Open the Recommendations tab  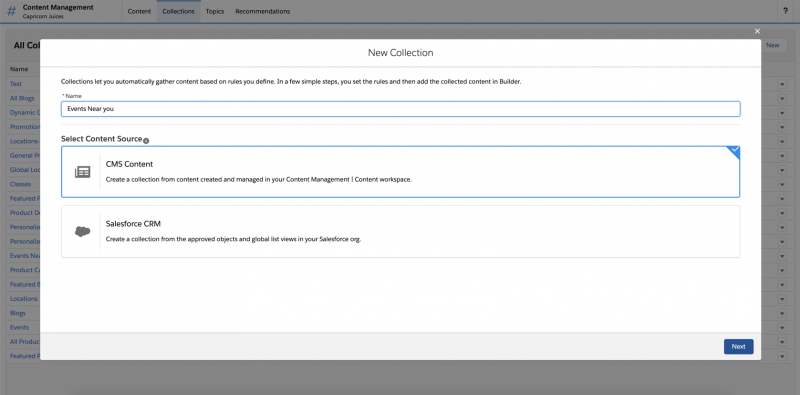coord(263,11)
